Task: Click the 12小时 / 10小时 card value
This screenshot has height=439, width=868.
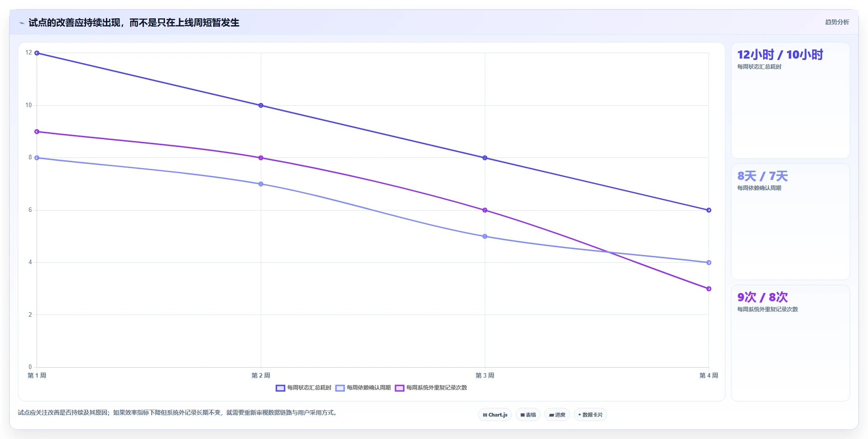Action: coord(780,55)
